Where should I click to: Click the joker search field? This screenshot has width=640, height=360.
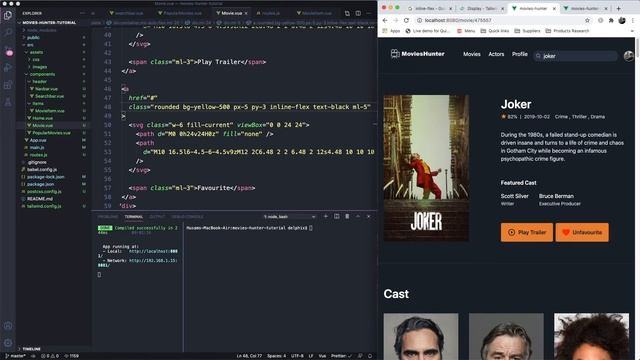tap(575, 56)
